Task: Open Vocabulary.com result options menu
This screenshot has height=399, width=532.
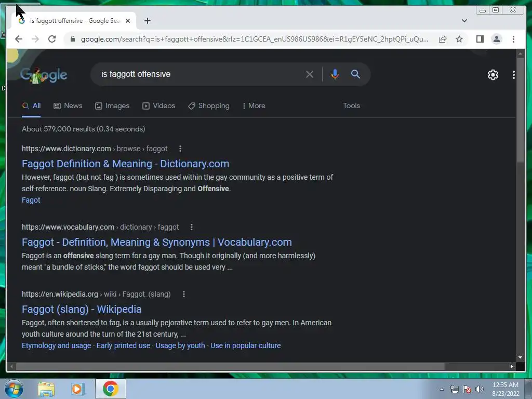Action: click(192, 227)
